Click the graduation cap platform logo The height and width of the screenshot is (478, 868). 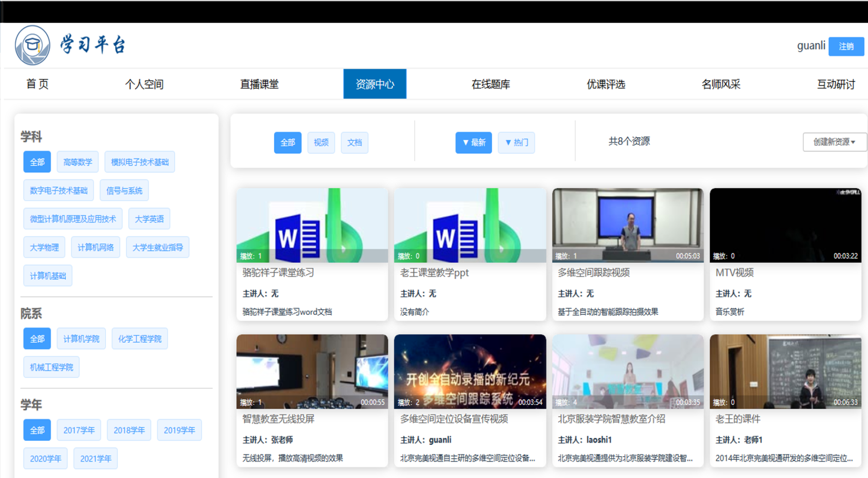(x=32, y=45)
